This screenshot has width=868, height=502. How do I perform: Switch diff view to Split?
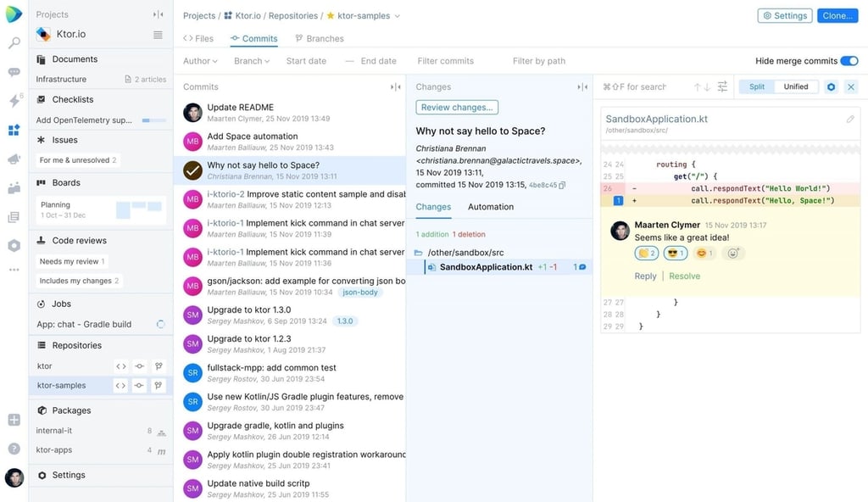click(x=757, y=86)
